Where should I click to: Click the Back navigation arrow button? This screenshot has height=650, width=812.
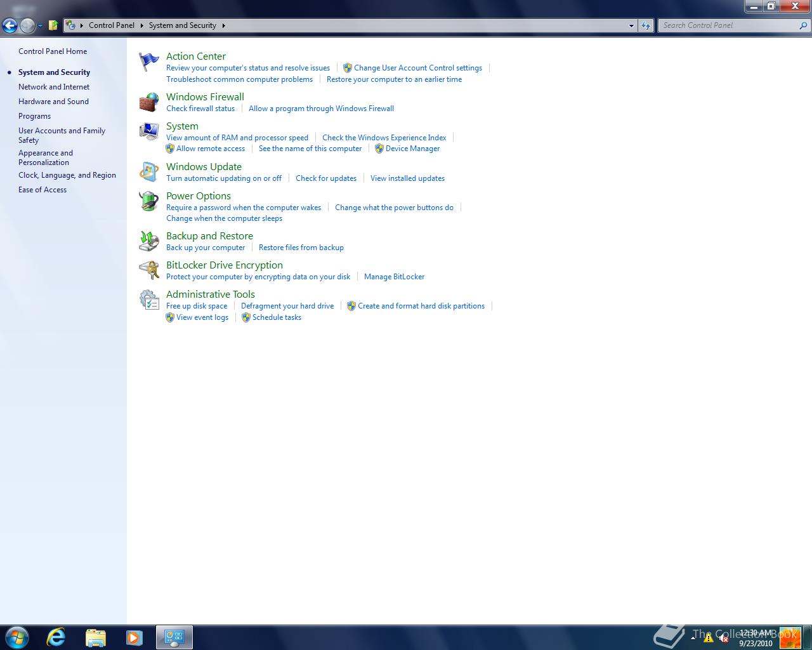[x=10, y=25]
